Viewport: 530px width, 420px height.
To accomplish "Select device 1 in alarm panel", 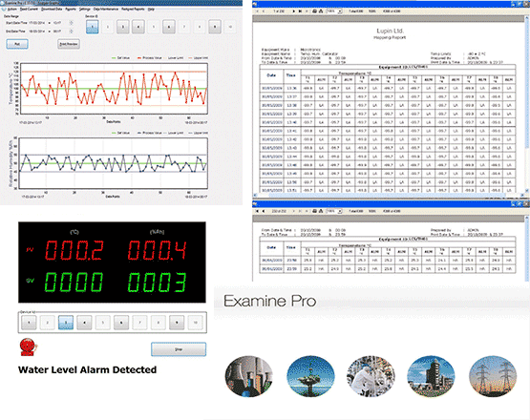I will point(29,323).
